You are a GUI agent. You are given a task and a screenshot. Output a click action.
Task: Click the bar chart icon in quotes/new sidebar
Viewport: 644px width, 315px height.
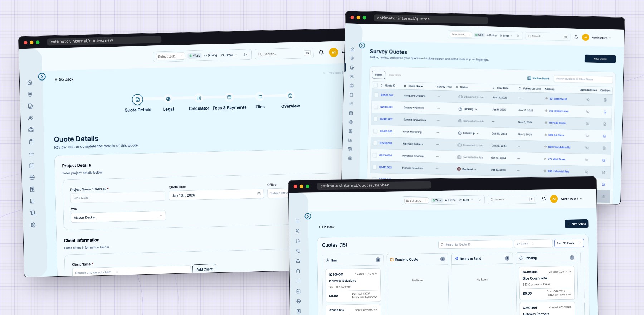tap(33, 201)
